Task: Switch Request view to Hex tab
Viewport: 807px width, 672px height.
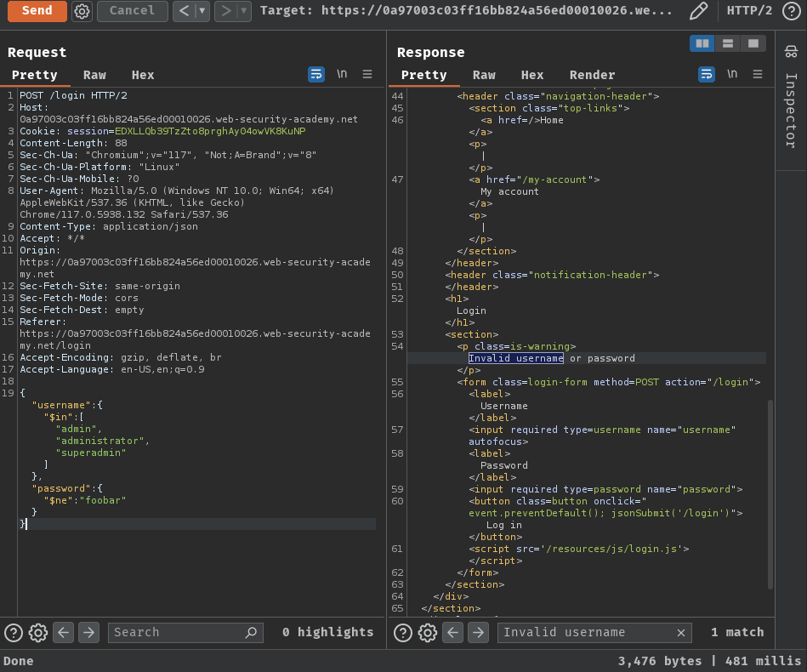Action: (143, 75)
